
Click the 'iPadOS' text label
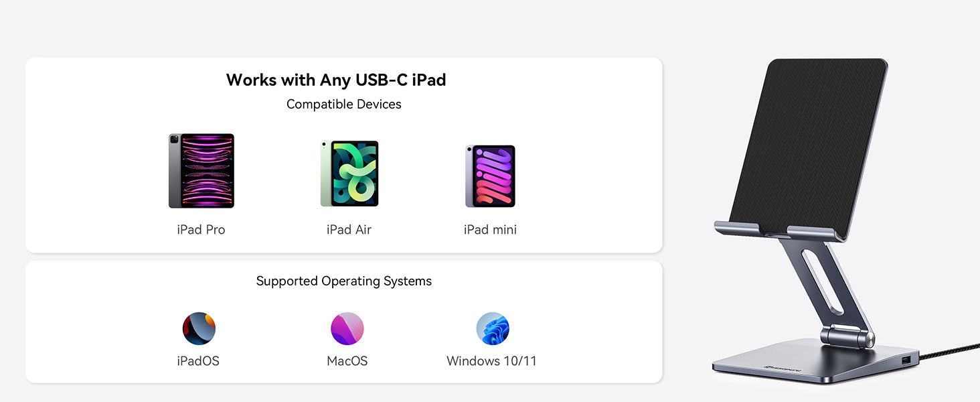[198, 361]
